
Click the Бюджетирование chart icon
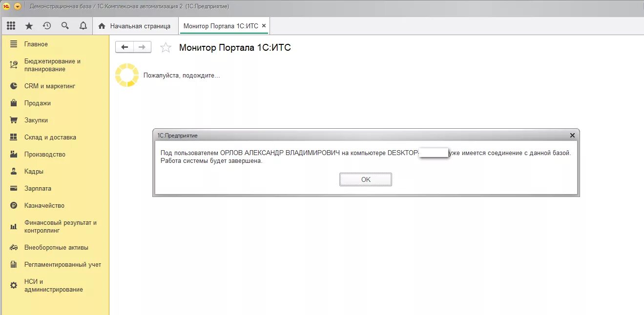coord(14,65)
